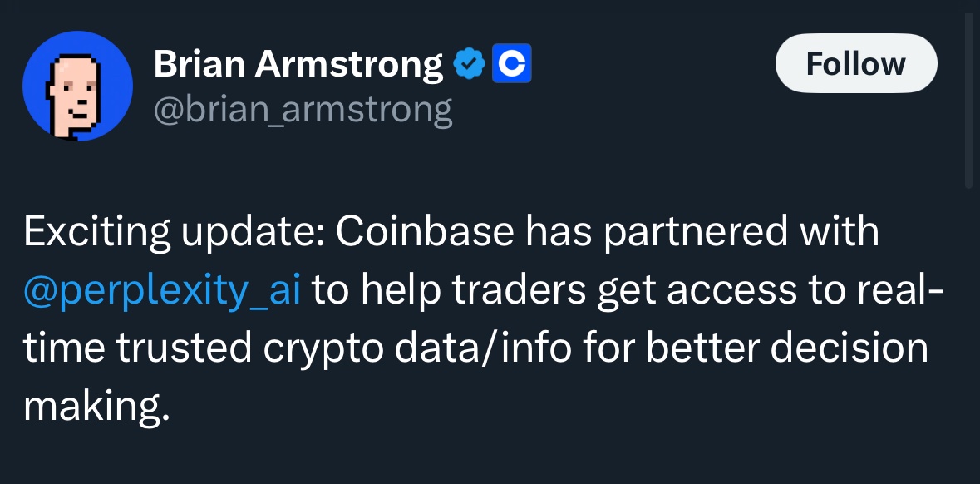Follow Brian Armstrong with the Follow button

coord(856,63)
